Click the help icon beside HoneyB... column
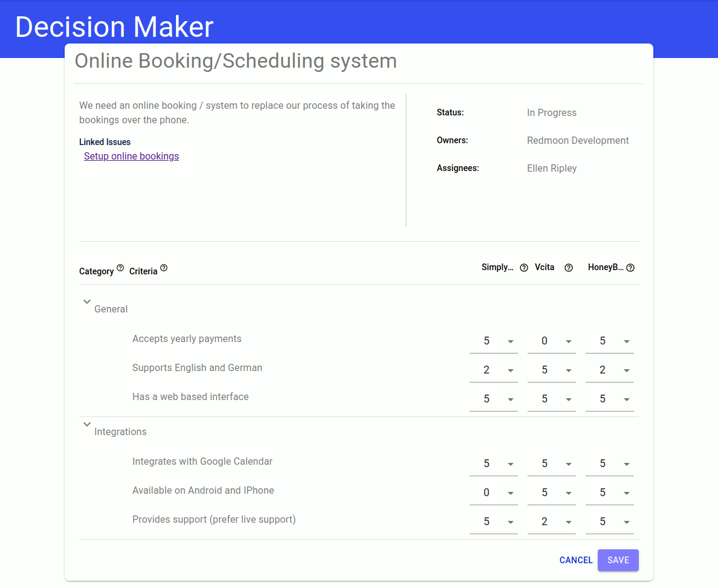Screen dimensions: 718x588 click(x=630, y=268)
